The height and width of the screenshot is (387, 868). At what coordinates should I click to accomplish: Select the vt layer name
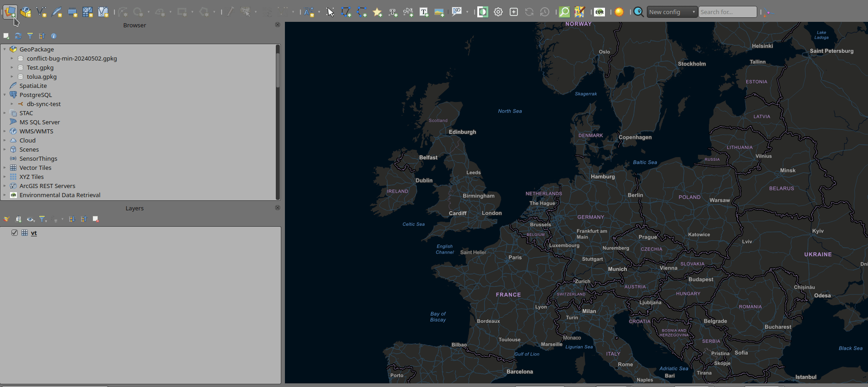[x=34, y=233]
